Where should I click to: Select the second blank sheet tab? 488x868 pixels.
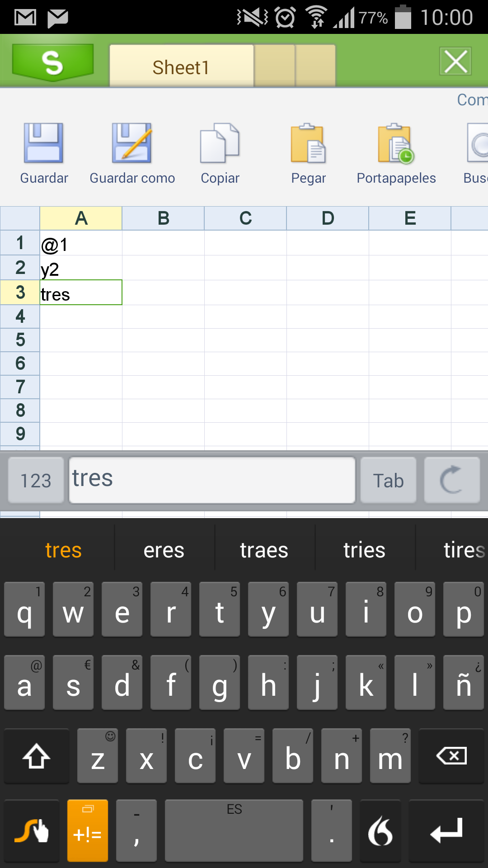[x=315, y=66]
